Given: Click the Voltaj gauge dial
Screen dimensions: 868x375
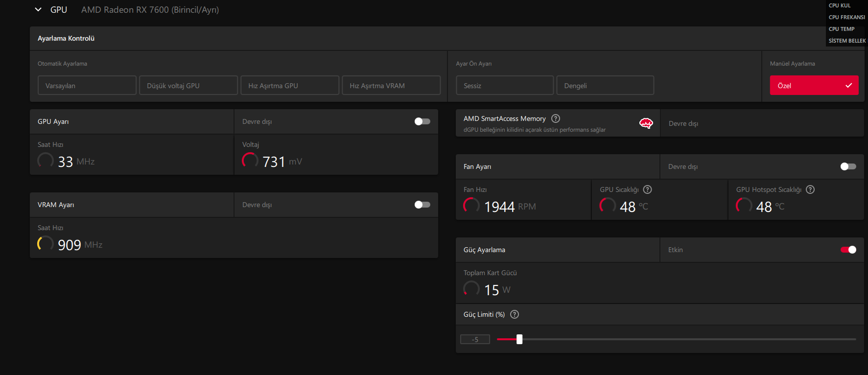Looking at the screenshot, I should point(250,161).
